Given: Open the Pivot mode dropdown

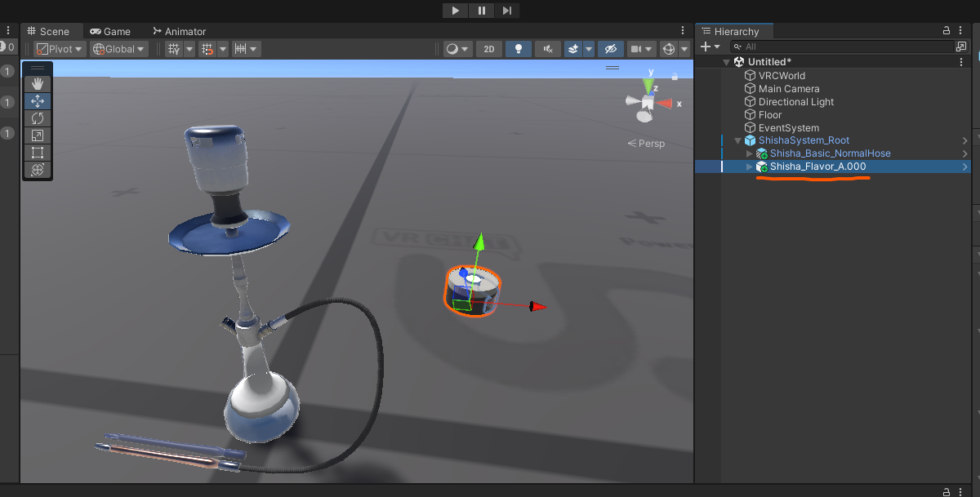Looking at the screenshot, I should pos(60,49).
